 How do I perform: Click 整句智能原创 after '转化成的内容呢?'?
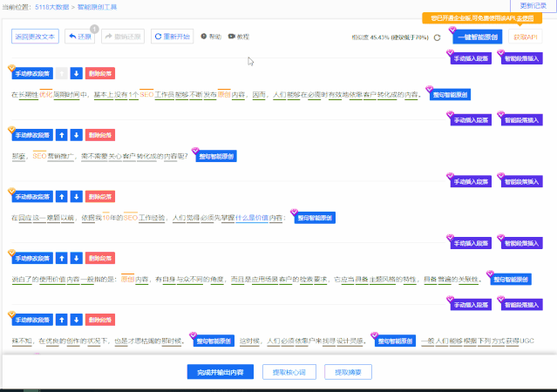[216, 156]
